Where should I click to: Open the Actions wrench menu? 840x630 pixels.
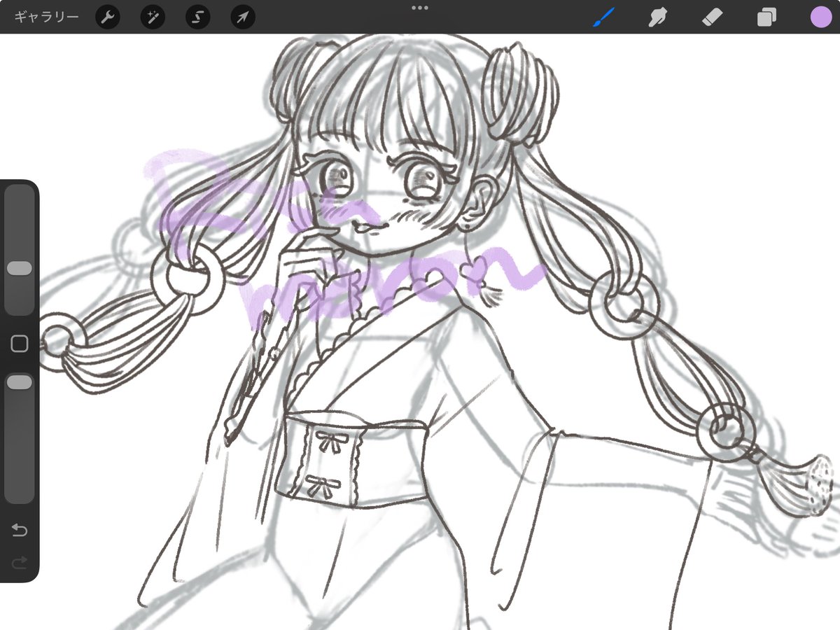point(107,17)
